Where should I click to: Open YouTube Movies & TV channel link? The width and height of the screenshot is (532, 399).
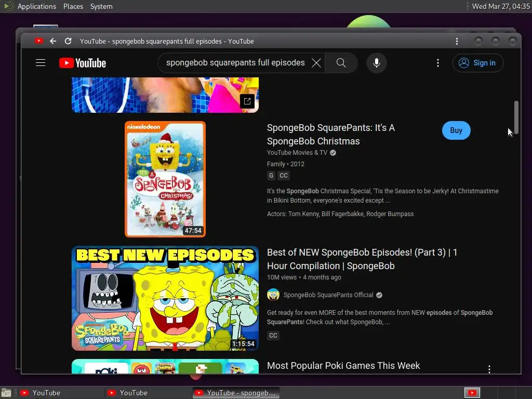point(297,153)
